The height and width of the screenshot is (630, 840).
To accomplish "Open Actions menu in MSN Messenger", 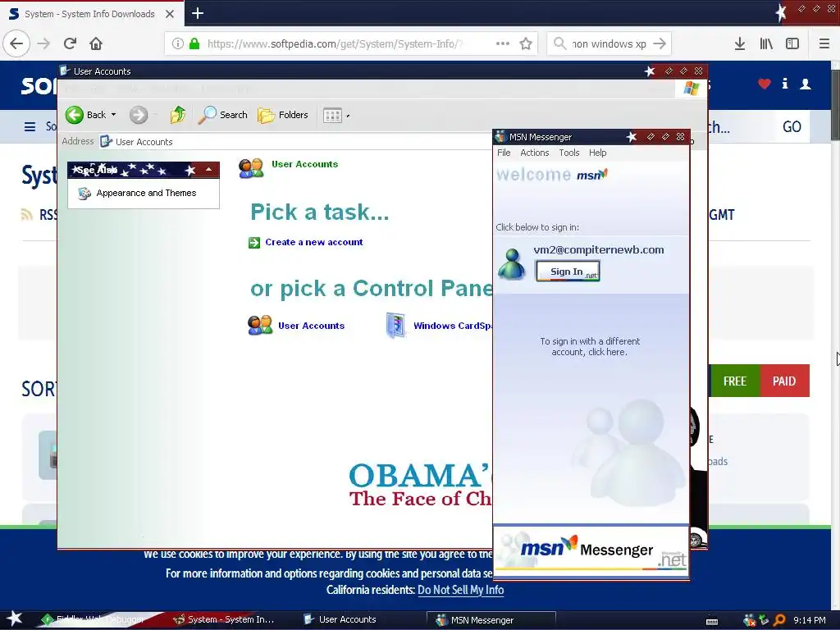I will pyautogui.click(x=535, y=153).
